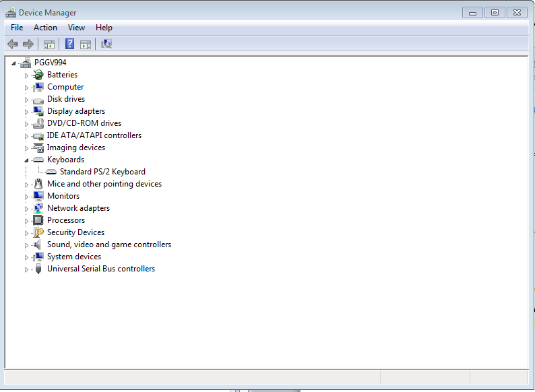This screenshot has width=535, height=392.
Task: Click the Forward arrow toolbar icon
Action: [x=28, y=44]
